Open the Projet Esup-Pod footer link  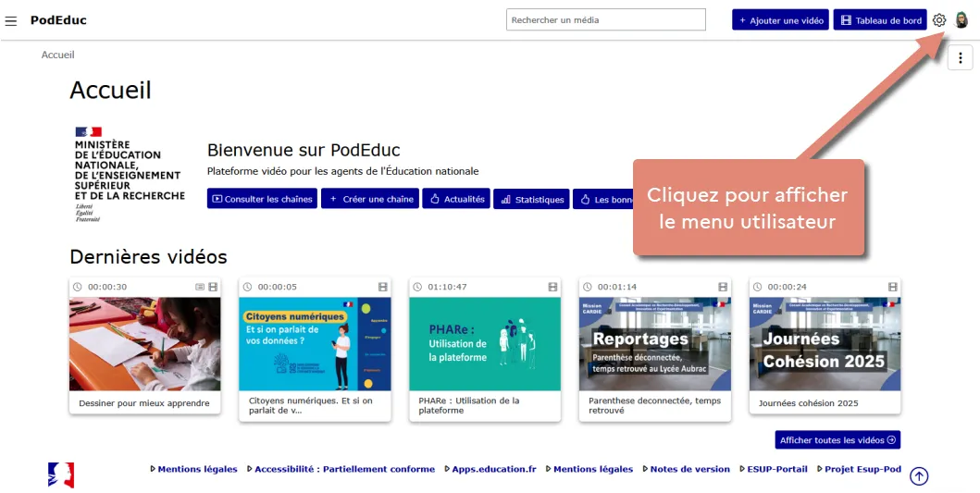coord(862,469)
